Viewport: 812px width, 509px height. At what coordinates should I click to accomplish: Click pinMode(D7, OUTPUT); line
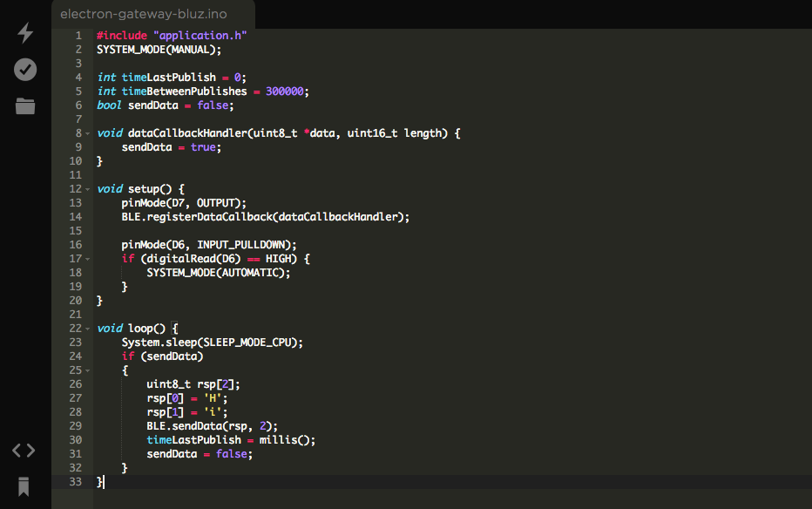point(184,203)
